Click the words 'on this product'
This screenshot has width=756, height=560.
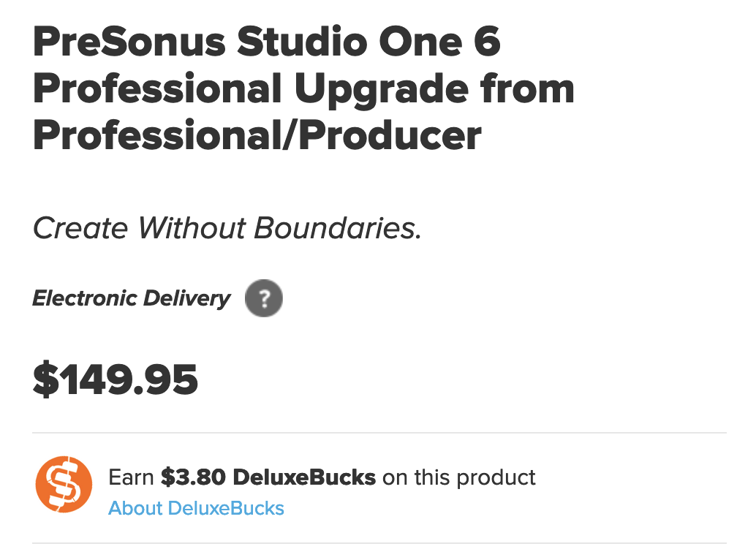click(459, 478)
